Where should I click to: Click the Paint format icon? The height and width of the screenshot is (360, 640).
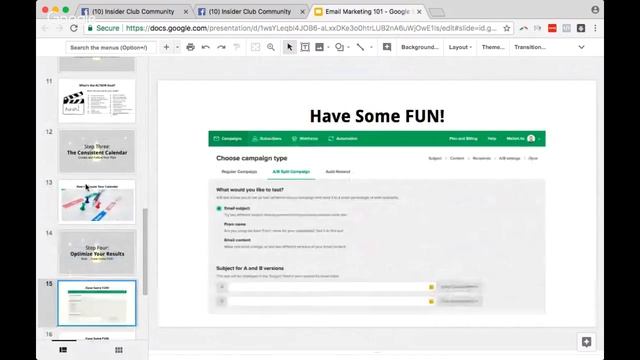coord(237,47)
